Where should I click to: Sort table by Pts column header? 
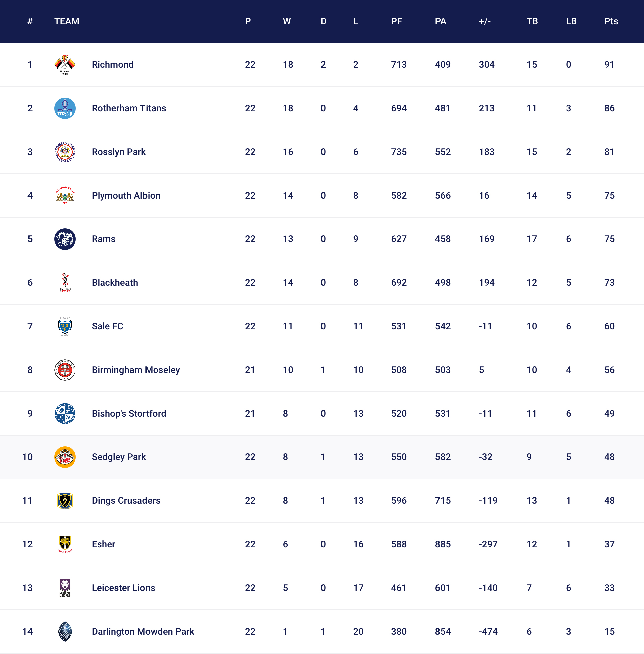click(x=611, y=21)
